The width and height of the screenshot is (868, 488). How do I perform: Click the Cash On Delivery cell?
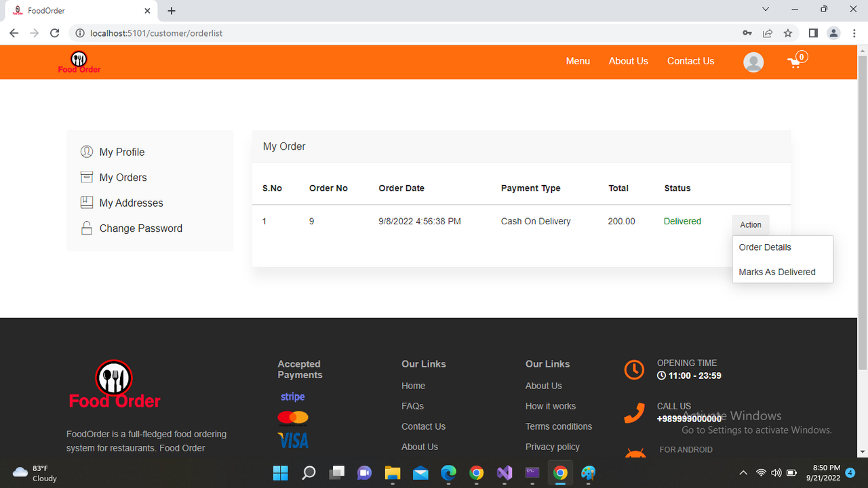536,222
